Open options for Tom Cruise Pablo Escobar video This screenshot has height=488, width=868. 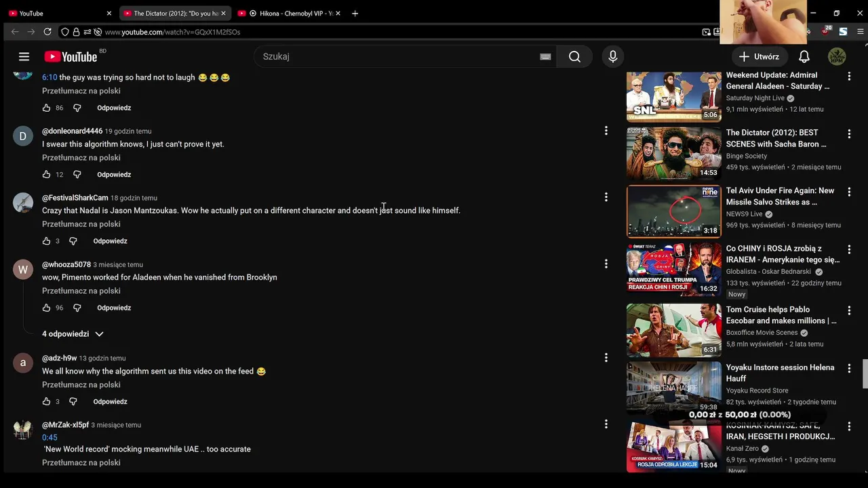tap(849, 310)
